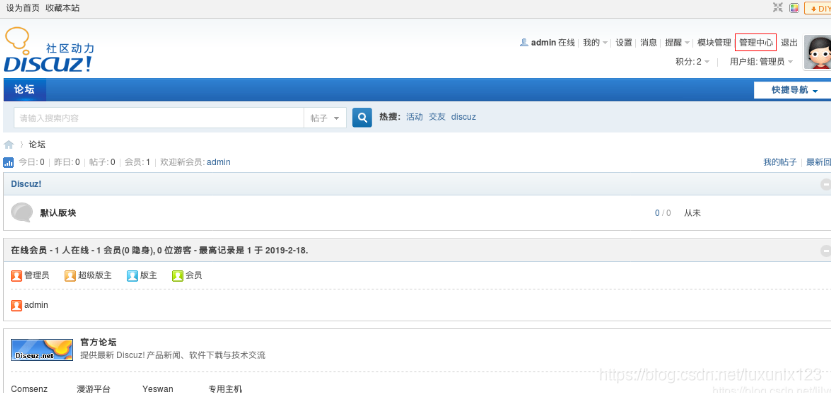Click the 今日: 0 statistic text
The image size is (831, 393).
[32, 162]
